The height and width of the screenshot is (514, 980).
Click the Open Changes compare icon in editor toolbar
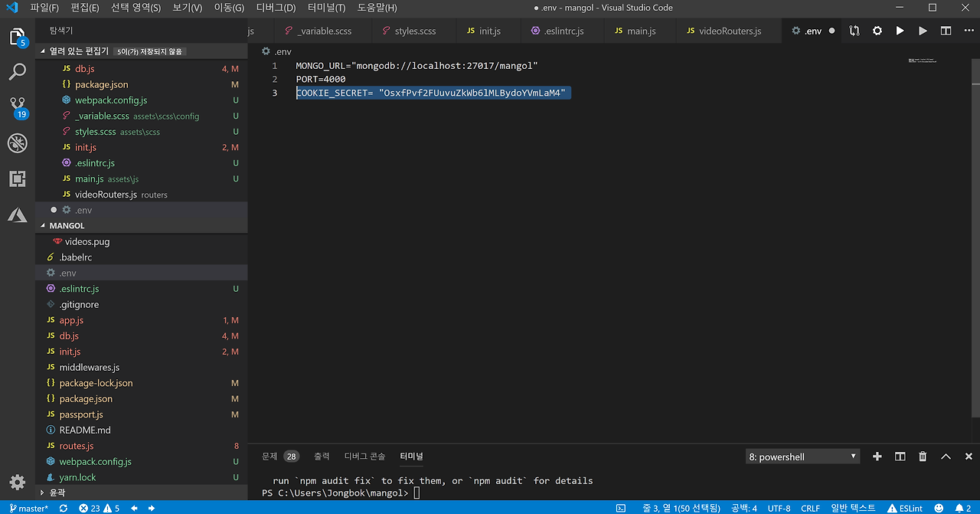click(854, 31)
